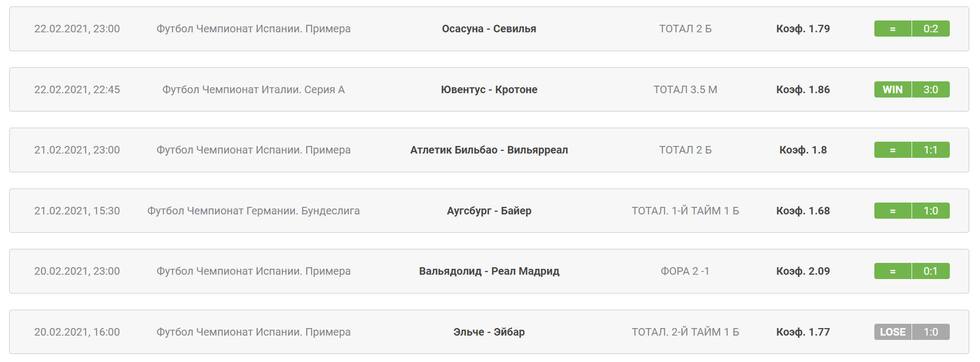Image resolution: width=980 pixels, height=362 pixels.
Task: Click the Коэф. 1.68 odds value
Action: (803, 211)
